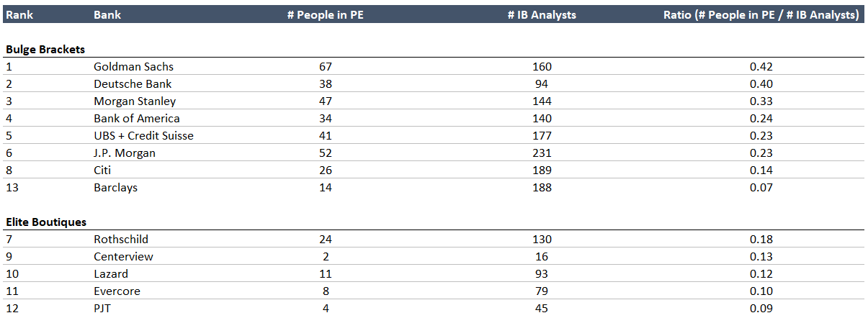
Task: Select the Centerview cell
Action: click(123, 257)
